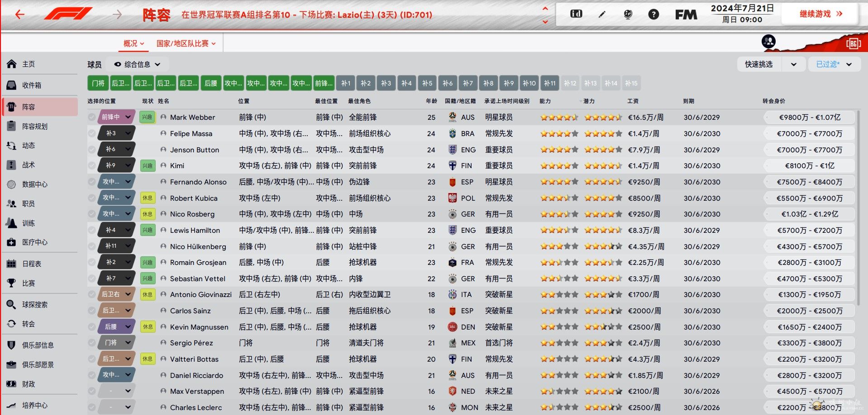Sort by 年龄 age column header
The width and height of the screenshot is (868, 415).
point(431,101)
